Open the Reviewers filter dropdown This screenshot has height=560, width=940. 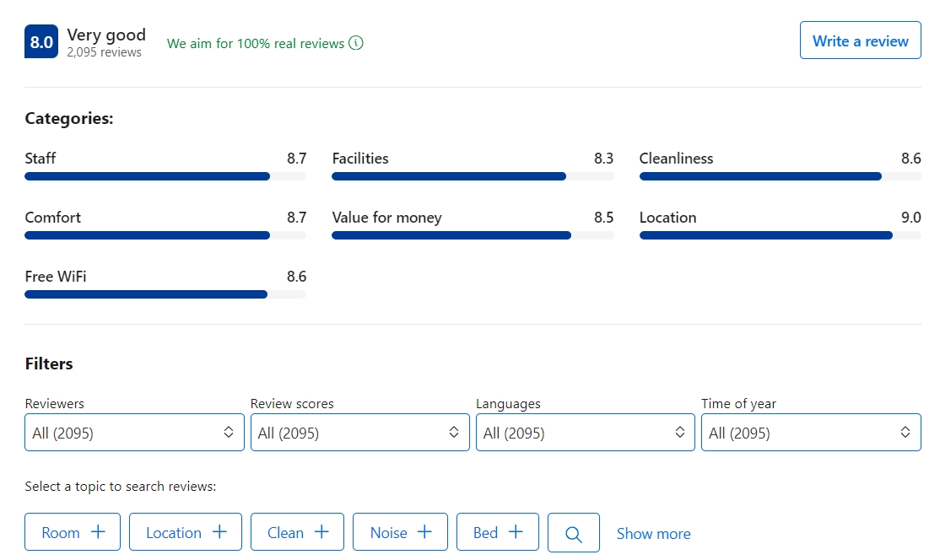click(134, 433)
